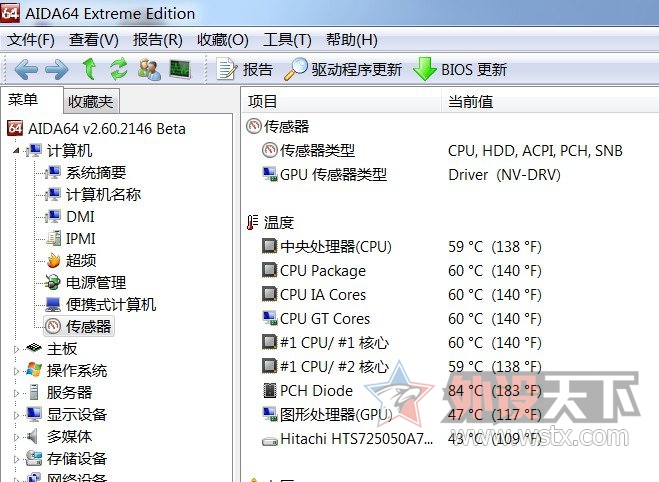Open the 文件(F) menu
Screen dimensions: 659x482
31,40
